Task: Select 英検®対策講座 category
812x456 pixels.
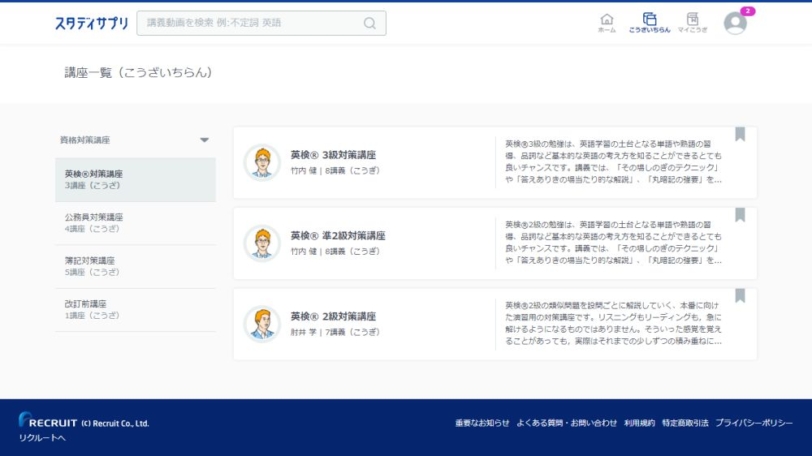Action: [135, 179]
